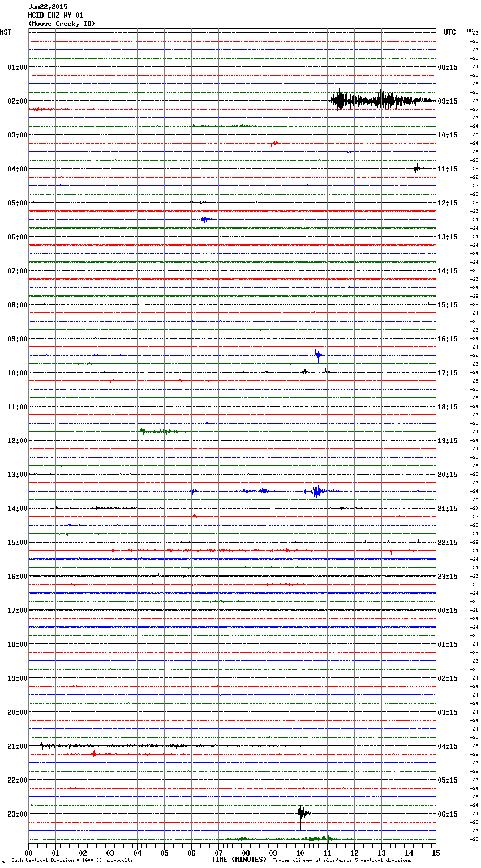Click the 19:00 MST time label
Viewport: 481px width, 868px height.
coord(17,678)
